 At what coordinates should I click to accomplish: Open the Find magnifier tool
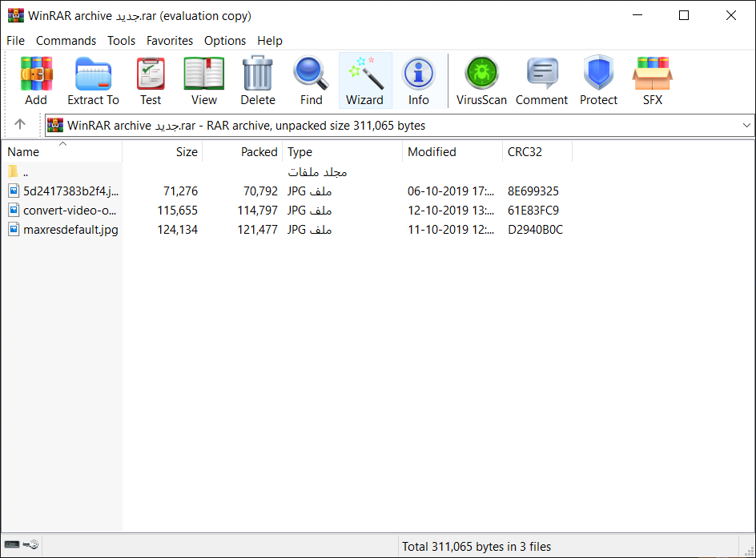(x=311, y=73)
